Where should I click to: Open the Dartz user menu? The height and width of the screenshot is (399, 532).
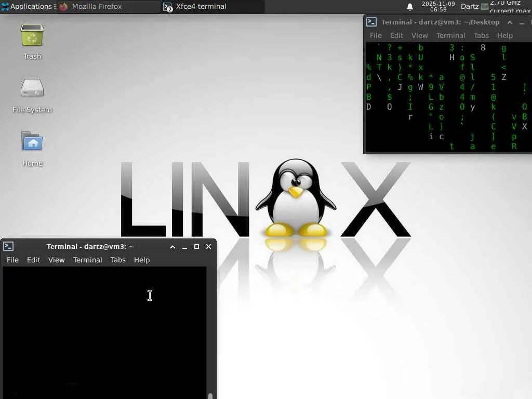pyautogui.click(x=470, y=6)
